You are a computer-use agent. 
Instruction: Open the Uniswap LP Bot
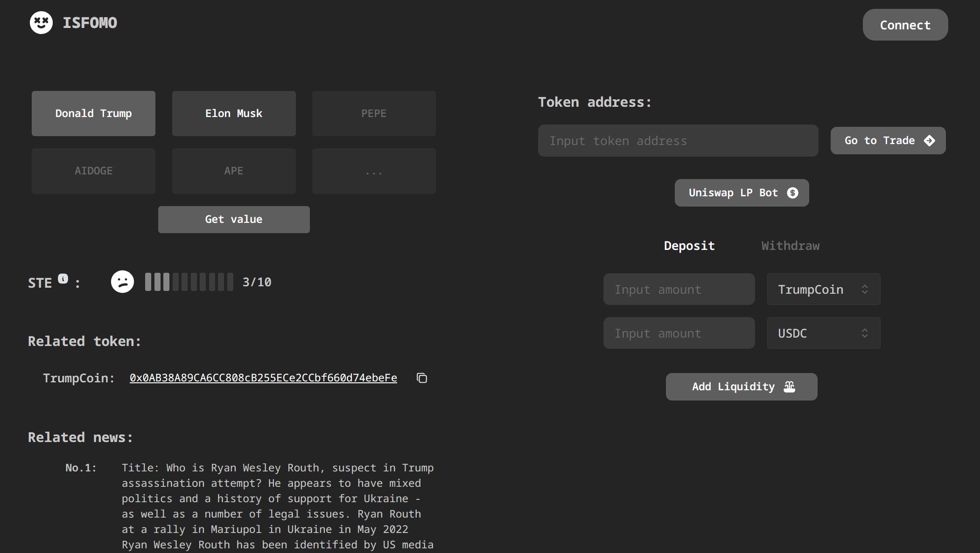coord(742,193)
